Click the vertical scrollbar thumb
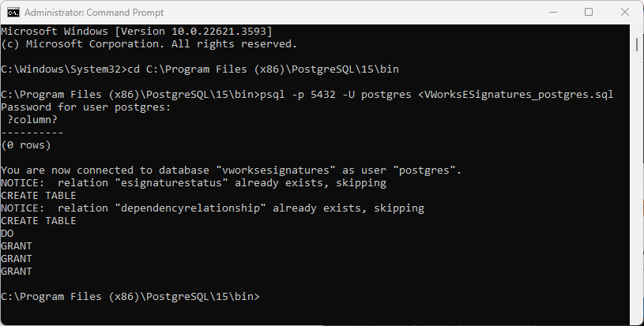This screenshot has width=644, height=326. [637, 45]
